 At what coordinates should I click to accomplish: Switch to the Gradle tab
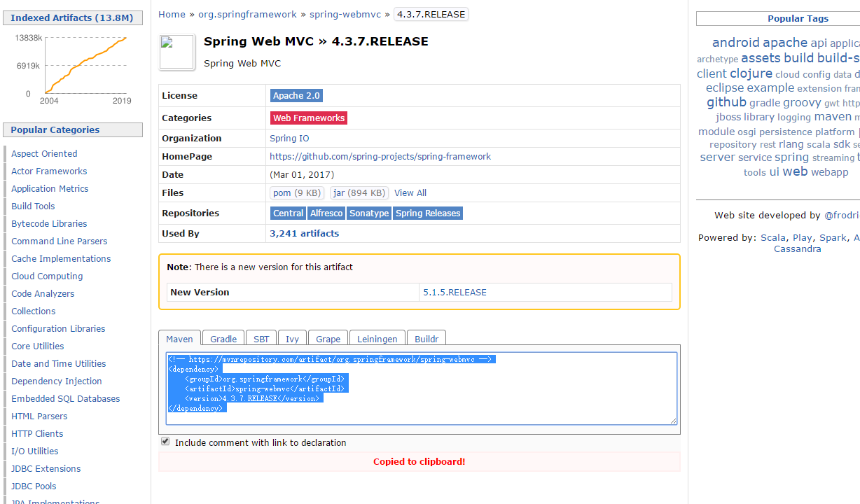point(223,339)
